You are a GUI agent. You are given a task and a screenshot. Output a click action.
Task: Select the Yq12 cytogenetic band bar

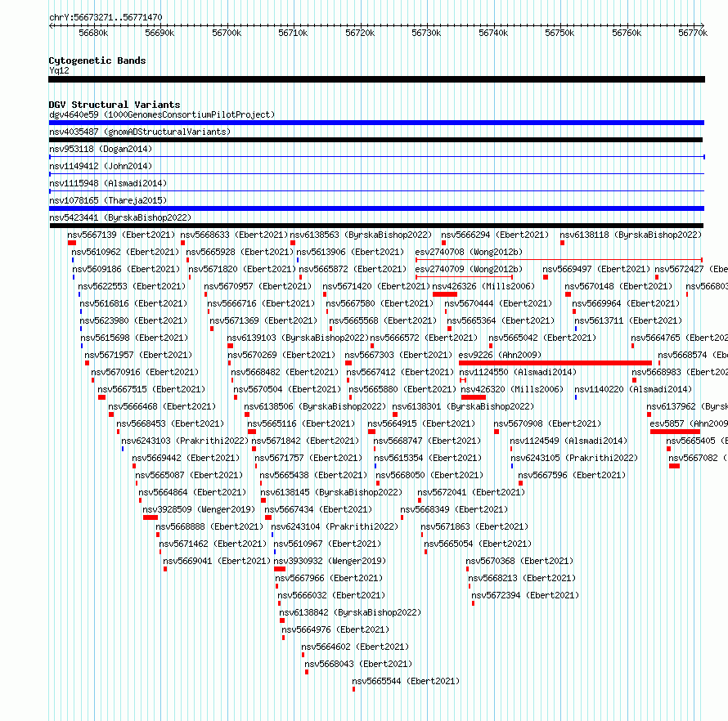[x=376, y=79]
